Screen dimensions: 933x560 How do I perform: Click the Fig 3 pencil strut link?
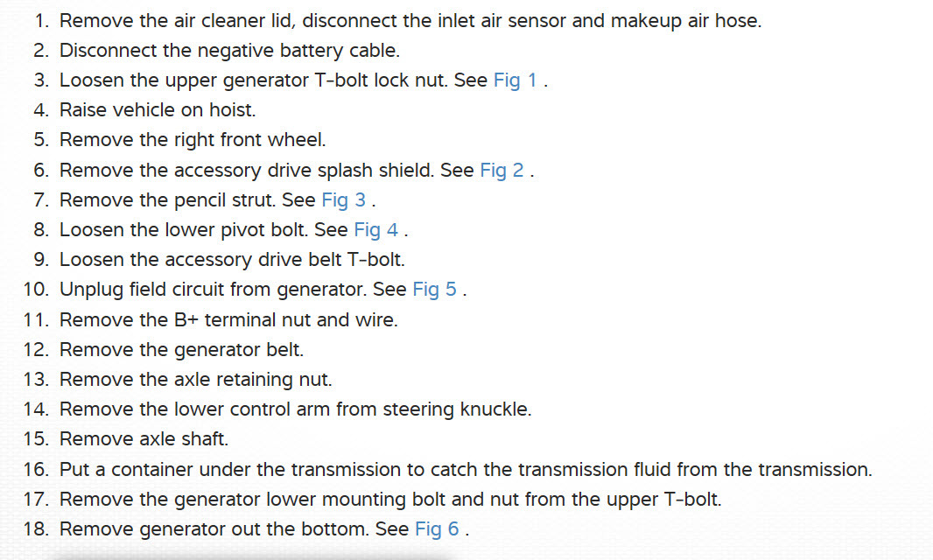pos(344,199)
